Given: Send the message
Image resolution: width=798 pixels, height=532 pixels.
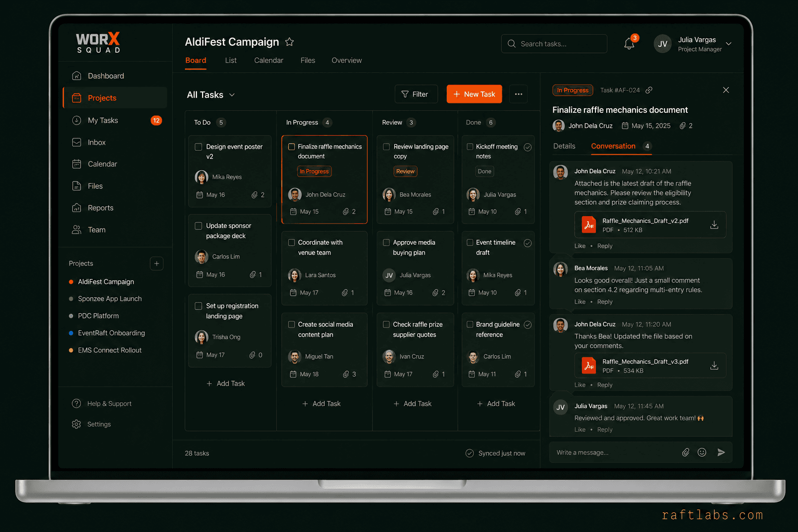Looking at the screenshot, I should [x=721, y=453].
